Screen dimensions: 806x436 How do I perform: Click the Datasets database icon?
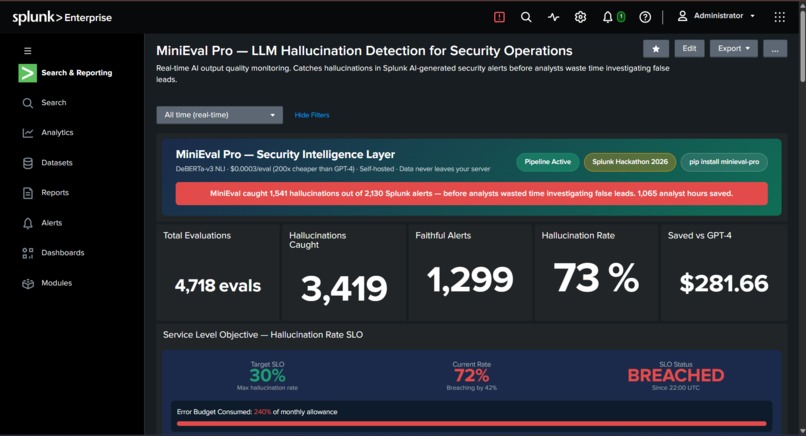point(28,163)
